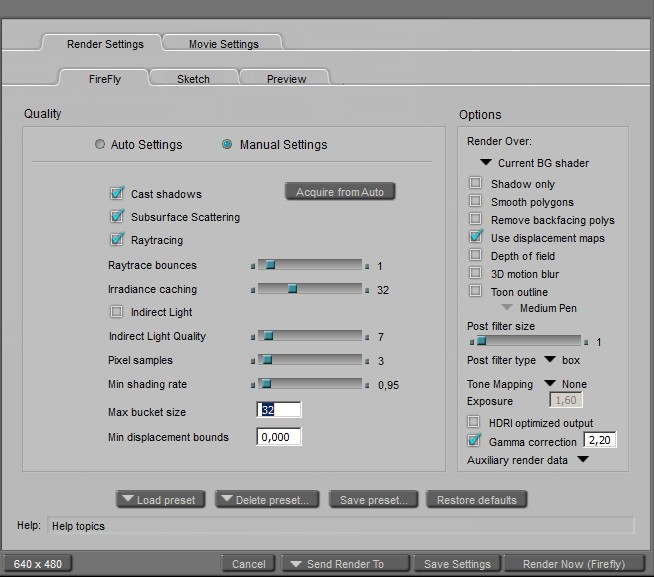Expand Auxiliary render data menu
Screen dimensions: 654x577
(x=583, y=460)
